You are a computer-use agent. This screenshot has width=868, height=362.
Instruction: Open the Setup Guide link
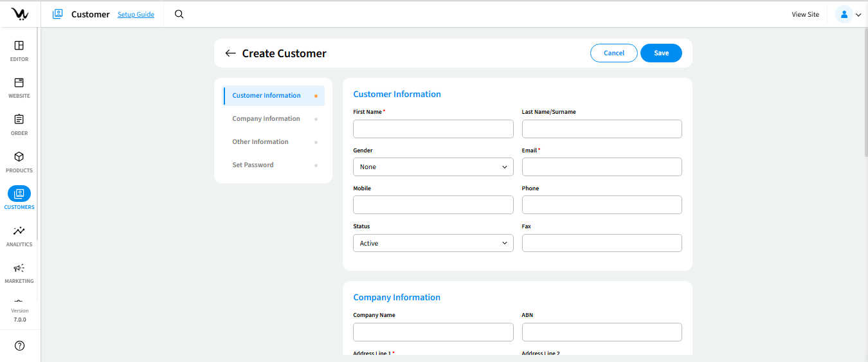136,15
